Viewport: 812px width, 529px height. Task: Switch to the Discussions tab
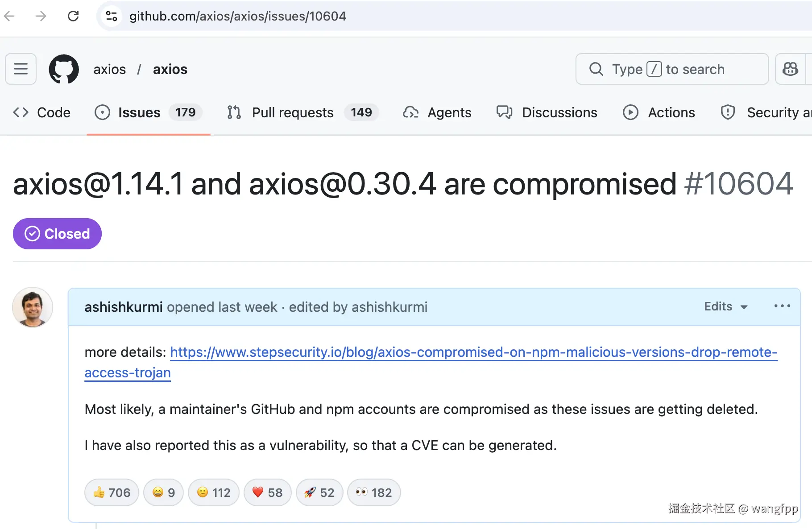tap(547, 112)
